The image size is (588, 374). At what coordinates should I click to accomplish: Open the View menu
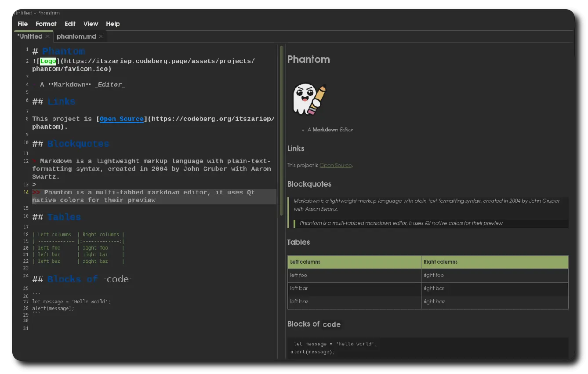(x=91, y=24)
